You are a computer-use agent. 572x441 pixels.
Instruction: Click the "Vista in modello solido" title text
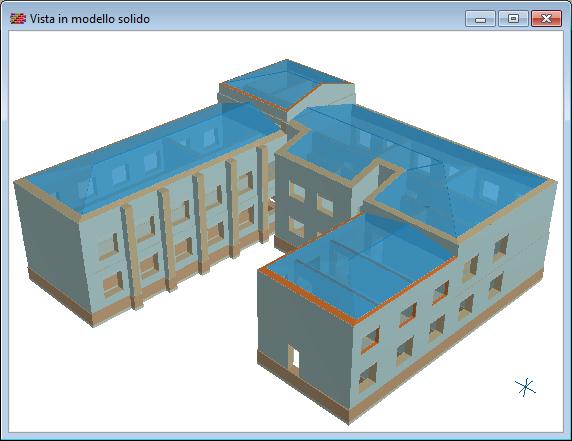90,19
